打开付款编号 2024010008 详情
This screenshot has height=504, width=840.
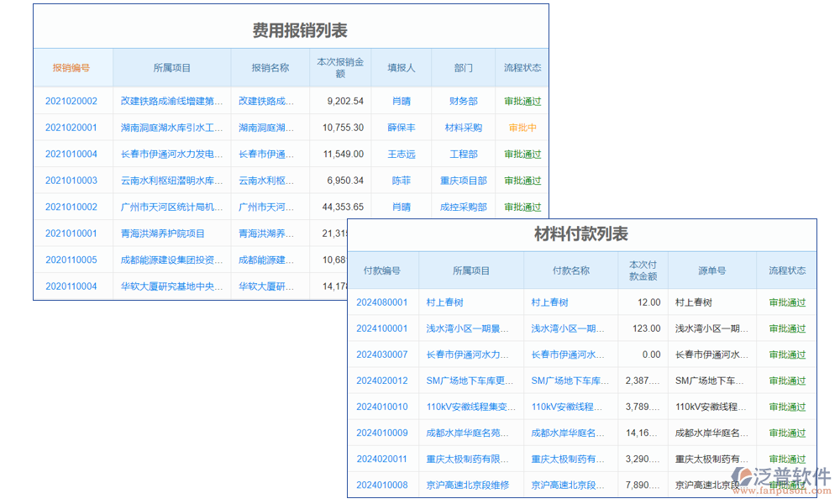tap(384, 485)
